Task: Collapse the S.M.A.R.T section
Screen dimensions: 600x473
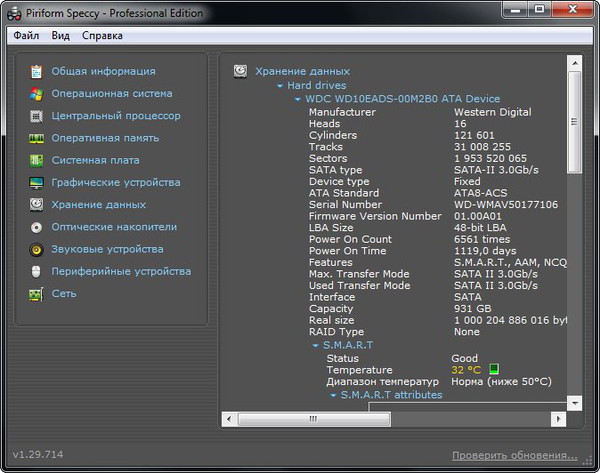Action: coord(315,345)
